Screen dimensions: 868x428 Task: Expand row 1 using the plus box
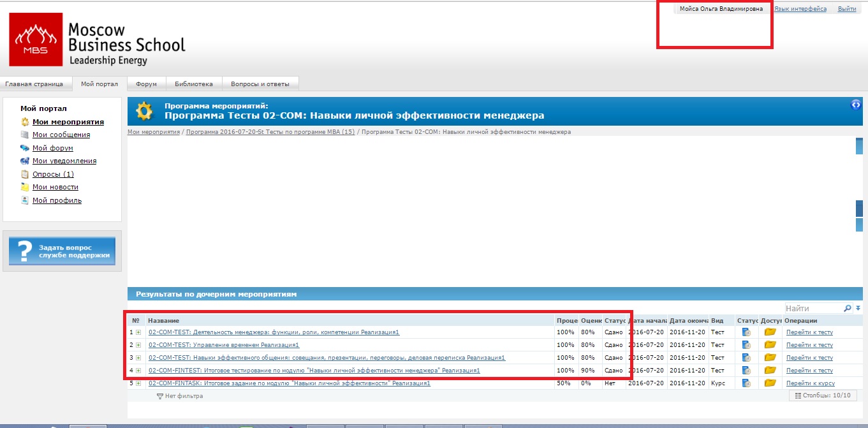pyautogui.click(x=138, y=332)
